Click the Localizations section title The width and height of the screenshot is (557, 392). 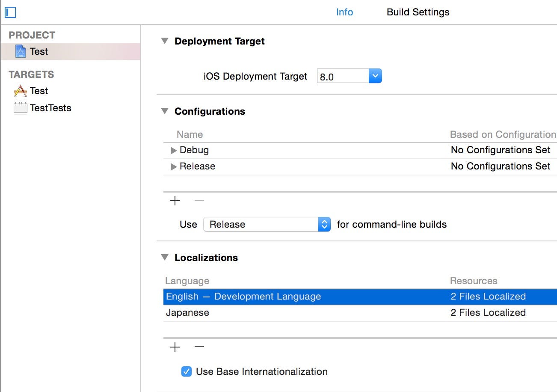point(206,258)
